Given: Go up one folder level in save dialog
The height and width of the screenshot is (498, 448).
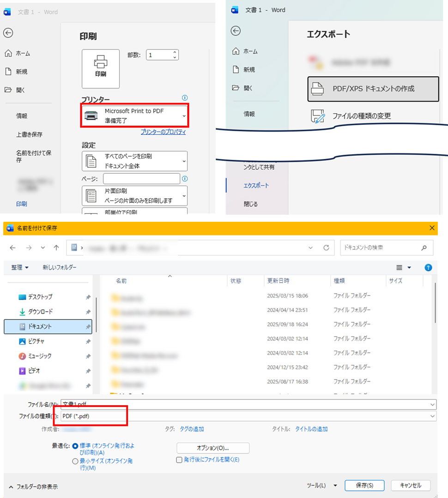Looking at the screenshot, I should (x=56, y=248).
